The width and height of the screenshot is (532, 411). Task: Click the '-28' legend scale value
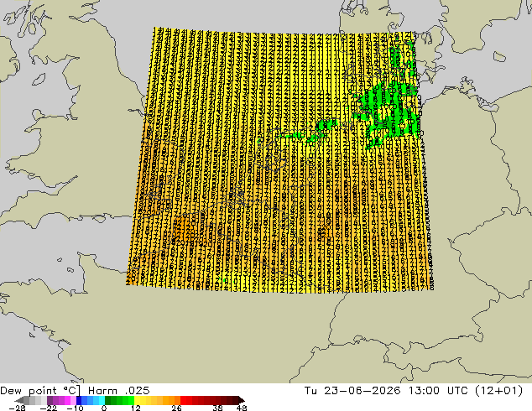[x=17, y=408]
